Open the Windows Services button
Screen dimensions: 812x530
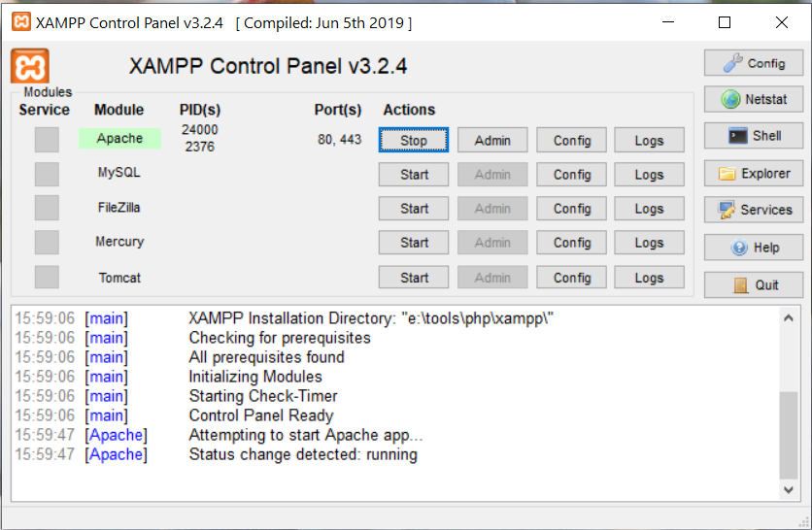tap(754, 210)
